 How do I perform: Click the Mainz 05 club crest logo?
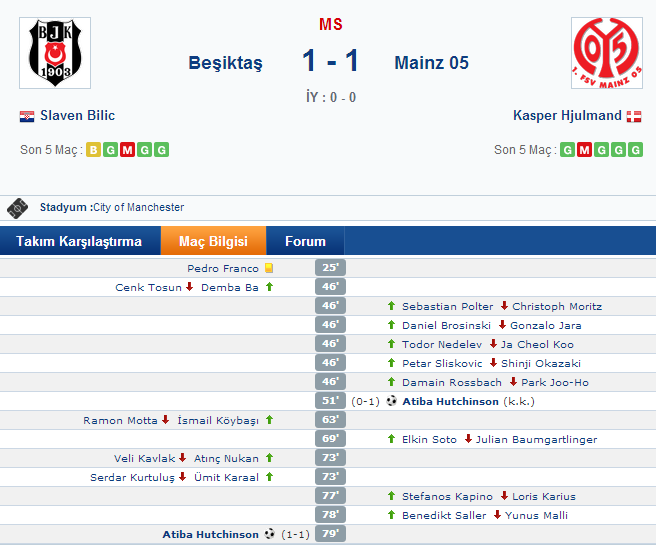607,53
